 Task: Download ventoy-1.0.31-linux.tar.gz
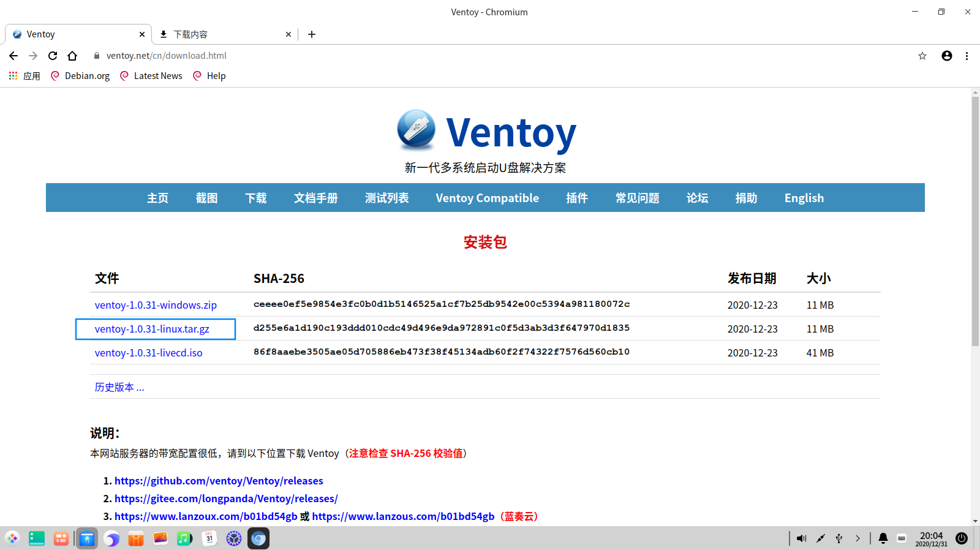pyautogui.click(x=152, y=329)
